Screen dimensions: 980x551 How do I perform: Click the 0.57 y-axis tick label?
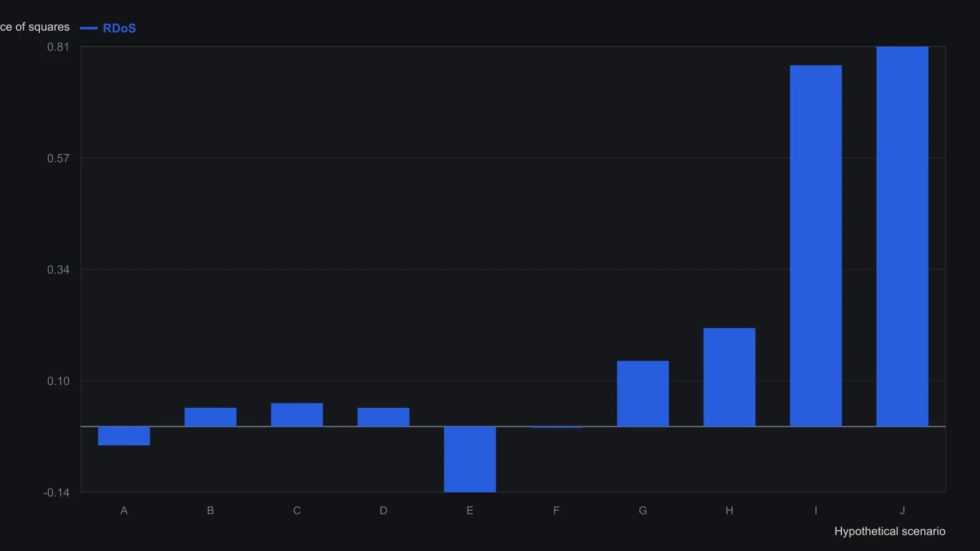[x=58, y=159]
